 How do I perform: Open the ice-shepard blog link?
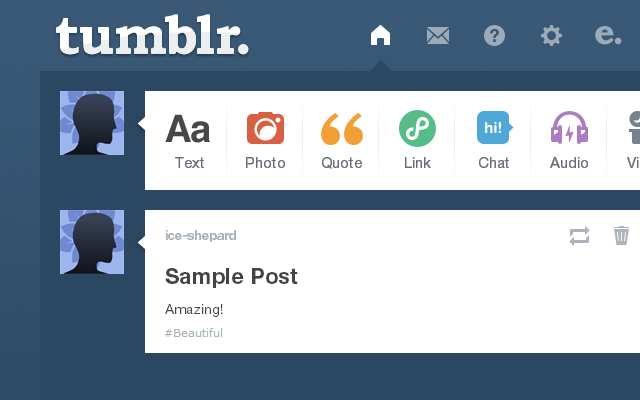[x=200, y=236]
